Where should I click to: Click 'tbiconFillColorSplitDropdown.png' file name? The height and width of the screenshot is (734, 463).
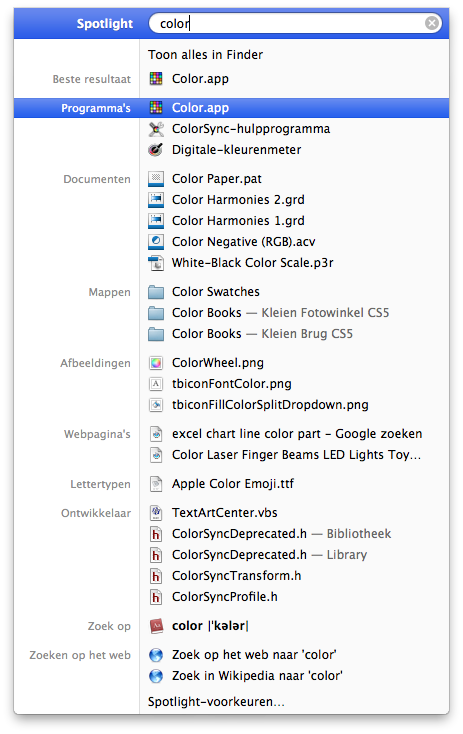coord(270,405)
